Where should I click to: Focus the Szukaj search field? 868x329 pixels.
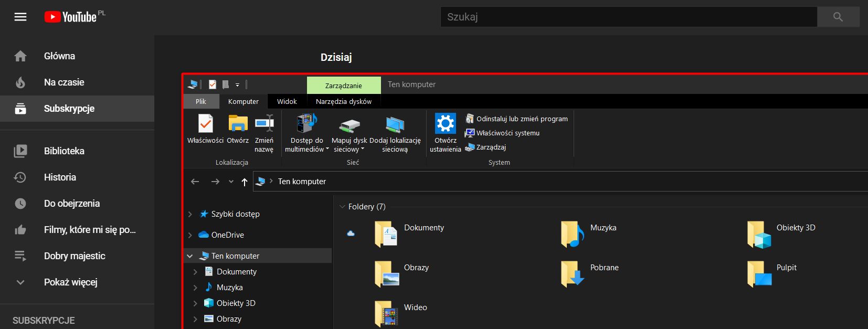629,17
